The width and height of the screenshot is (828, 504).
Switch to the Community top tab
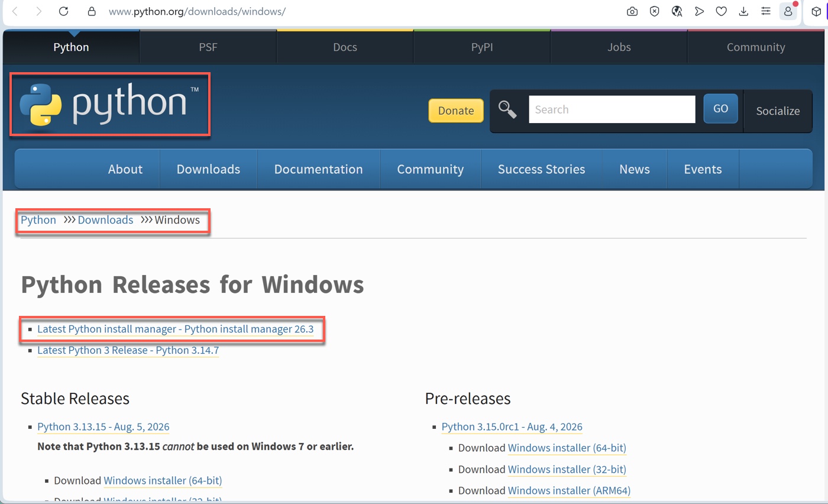tap(756, 47)
